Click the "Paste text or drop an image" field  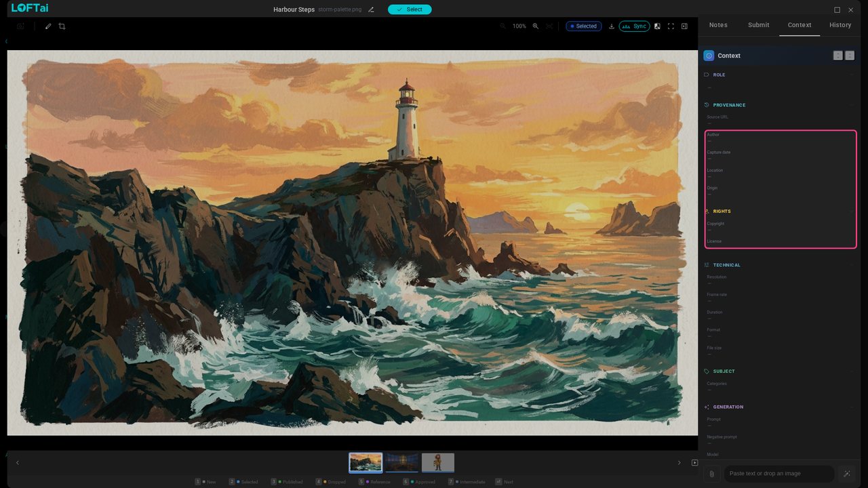(x=778, y=474)
